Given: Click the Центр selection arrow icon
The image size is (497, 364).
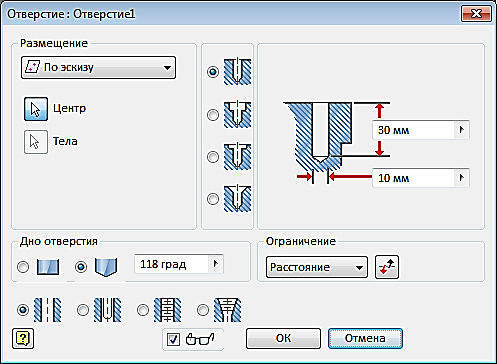Looking at the screenshot, I should (36, 109).
